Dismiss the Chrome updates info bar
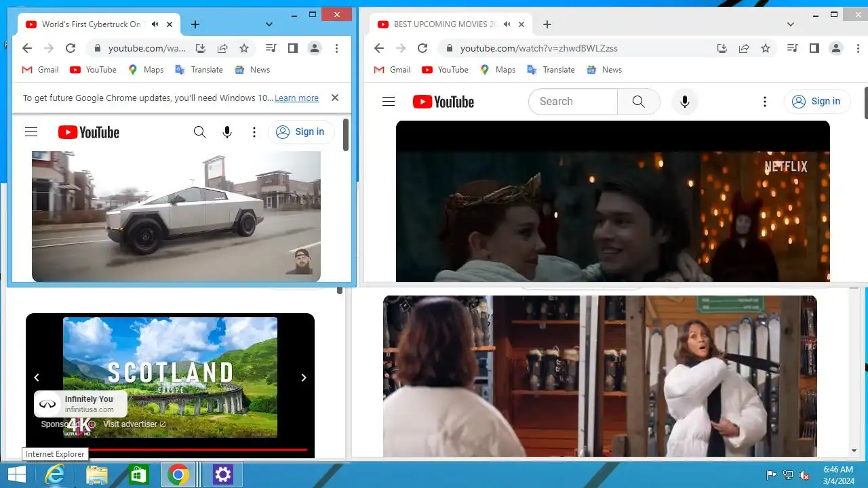The height and width of the screenshot is (488, 868). 335,98
